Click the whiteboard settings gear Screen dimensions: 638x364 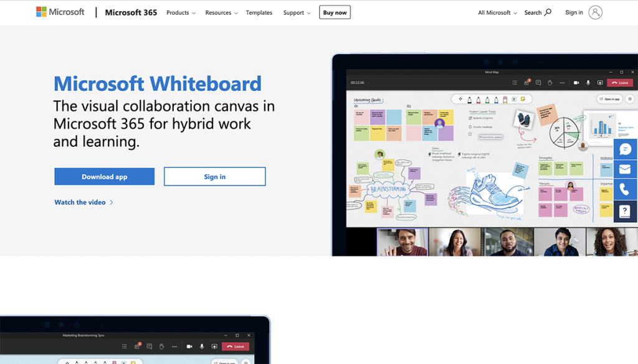click(629, 99)
